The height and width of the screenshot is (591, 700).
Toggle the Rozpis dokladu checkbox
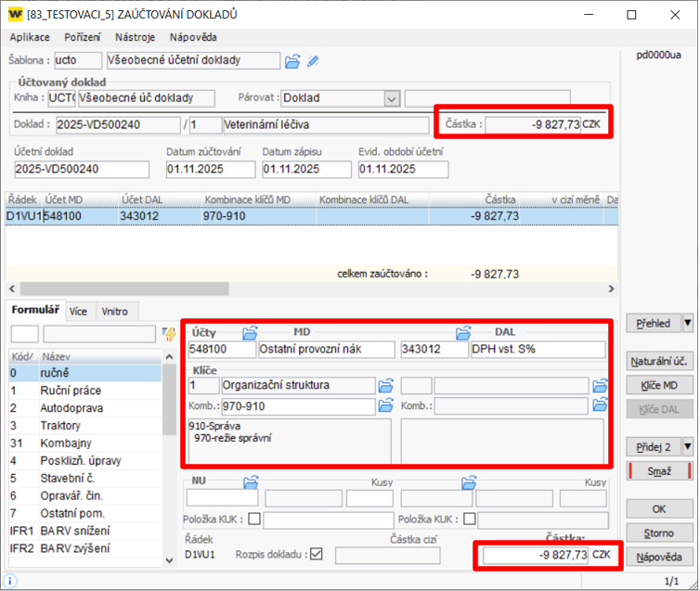coord(317,555)
